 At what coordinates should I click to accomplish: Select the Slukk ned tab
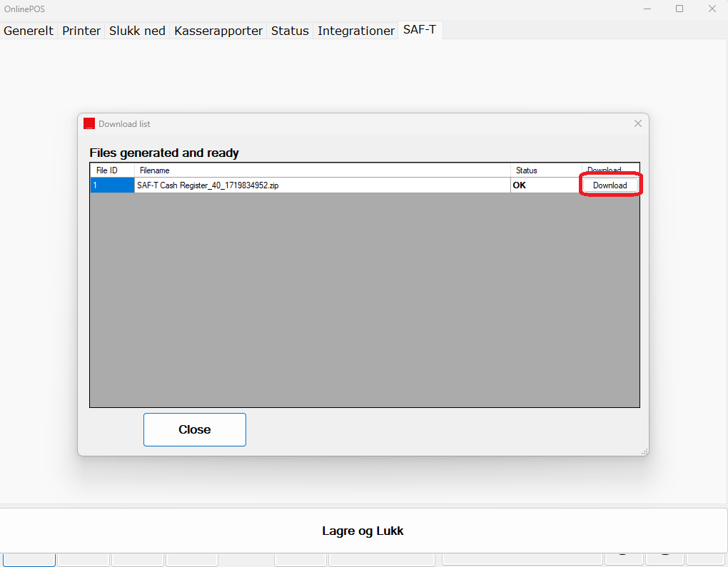click(x=137, y=31)
